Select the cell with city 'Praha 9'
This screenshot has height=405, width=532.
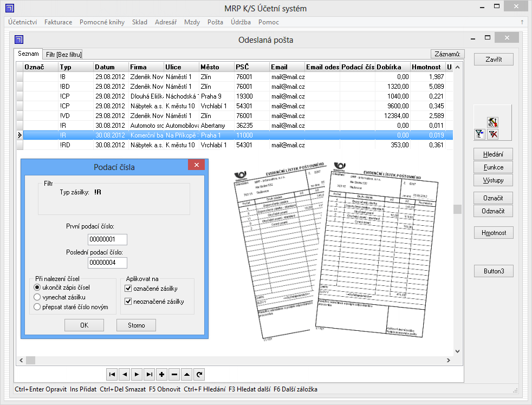tap(217, 96)
